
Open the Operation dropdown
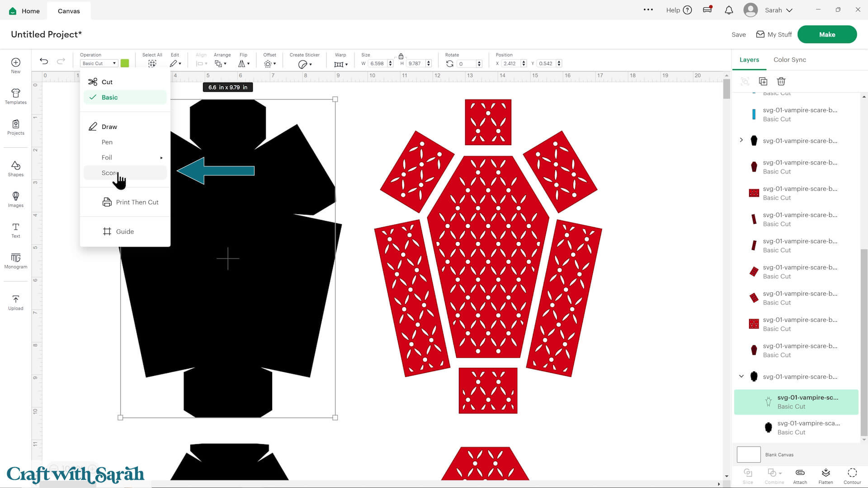(x=99, y=63)
